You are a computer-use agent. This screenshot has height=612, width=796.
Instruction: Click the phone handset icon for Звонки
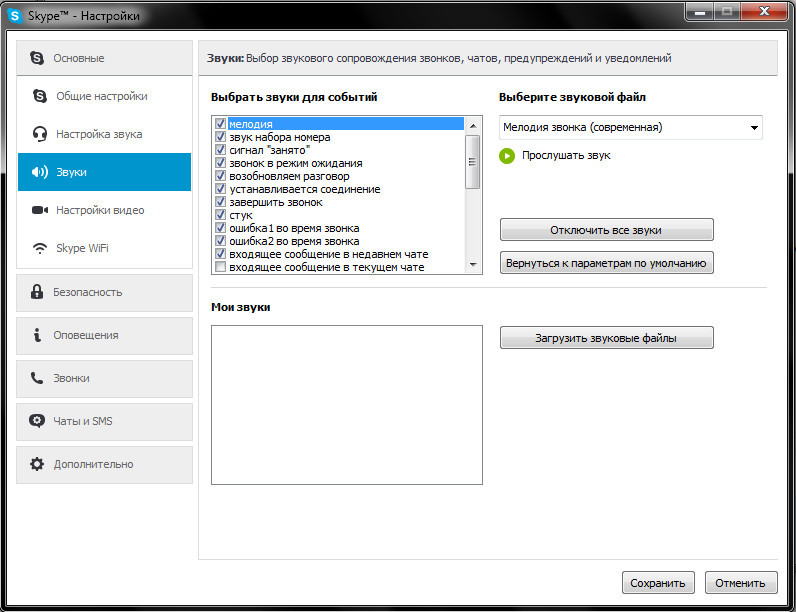pyautogui.click(x=37, y=378)
